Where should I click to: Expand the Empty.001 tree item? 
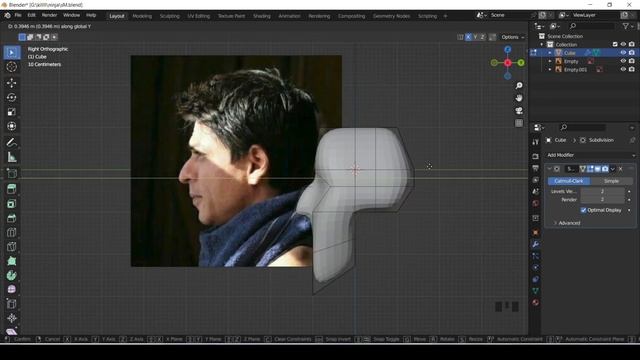(x=550, y=69)
